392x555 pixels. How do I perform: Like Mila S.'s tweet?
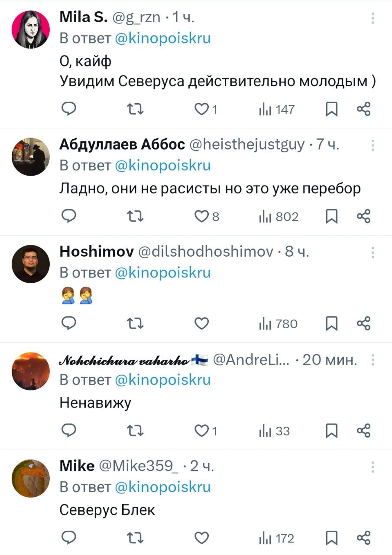tap(201, 109)
